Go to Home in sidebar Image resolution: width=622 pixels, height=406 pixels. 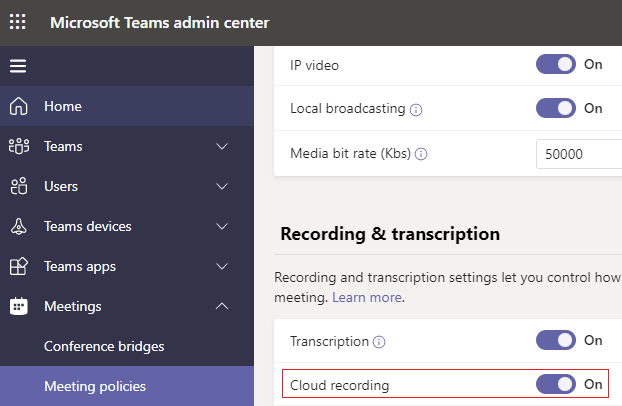(127, 106)
